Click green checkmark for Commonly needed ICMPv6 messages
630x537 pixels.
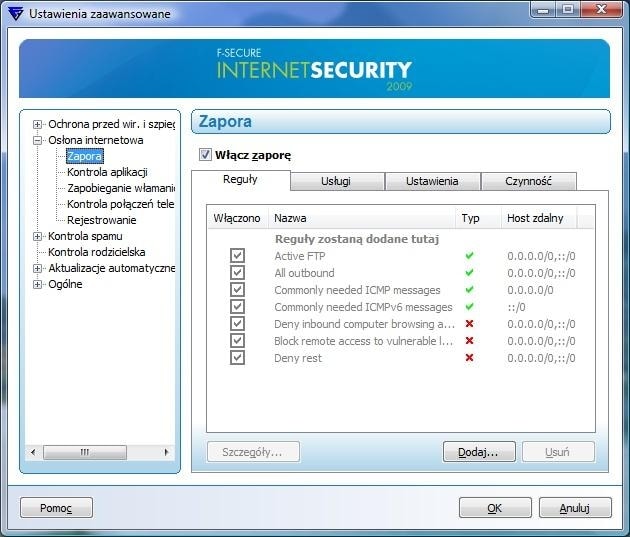coord(469,307)
